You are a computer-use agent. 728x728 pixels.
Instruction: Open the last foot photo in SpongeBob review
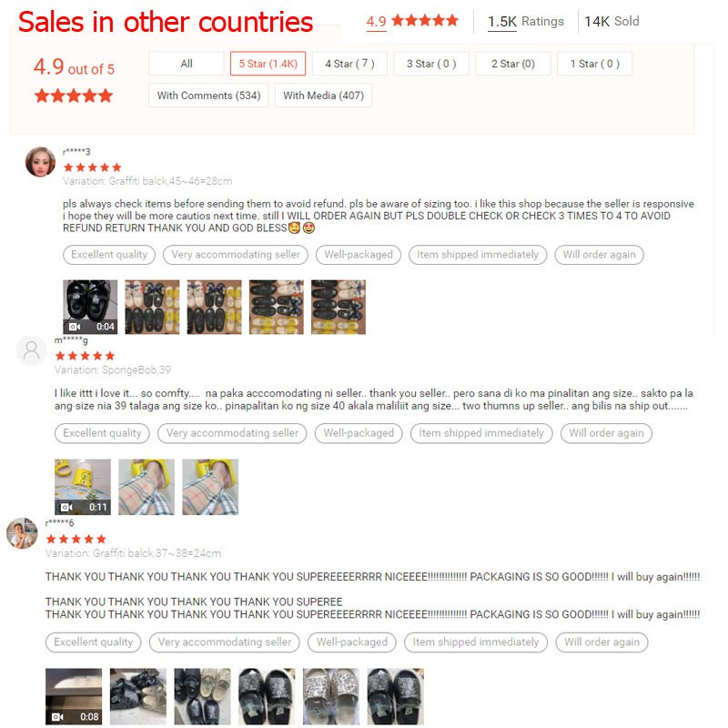click(210, 487)
